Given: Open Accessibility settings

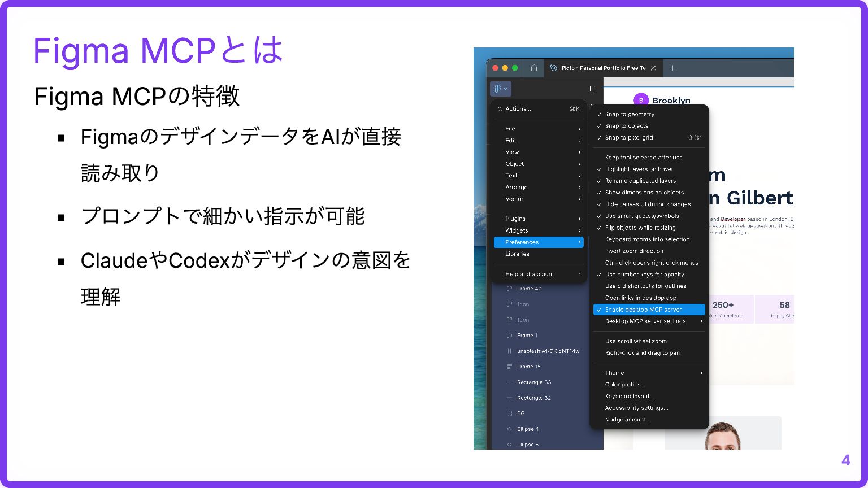Looking at the screenshot, I should (649, 408).
